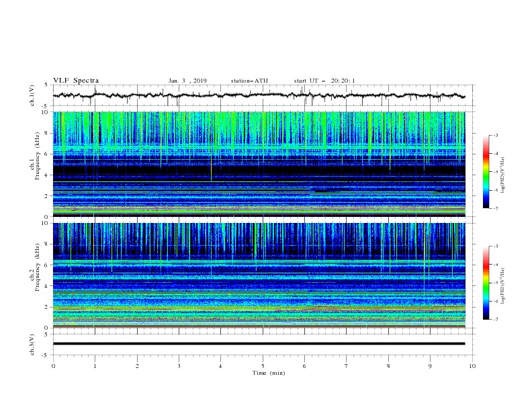Click time tick '3' on the bottom axis
The width and height of the screenshot is (532, 411).
[179, 366]
